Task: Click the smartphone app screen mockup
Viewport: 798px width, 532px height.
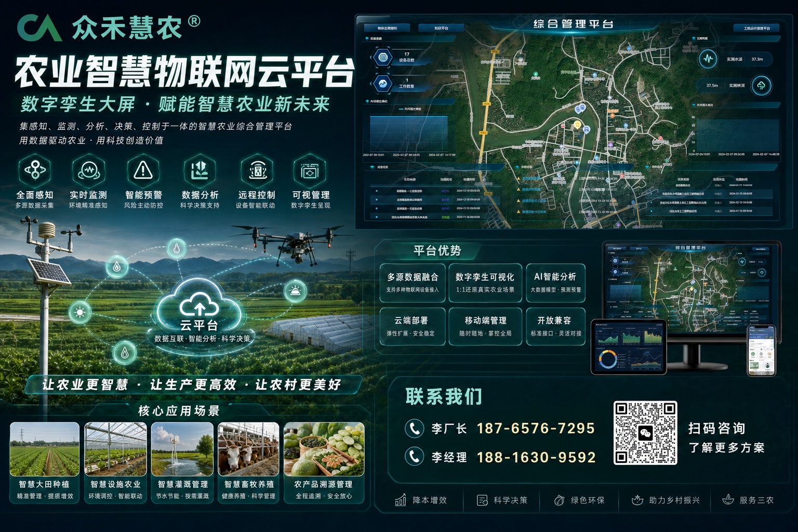Action: 761,351
